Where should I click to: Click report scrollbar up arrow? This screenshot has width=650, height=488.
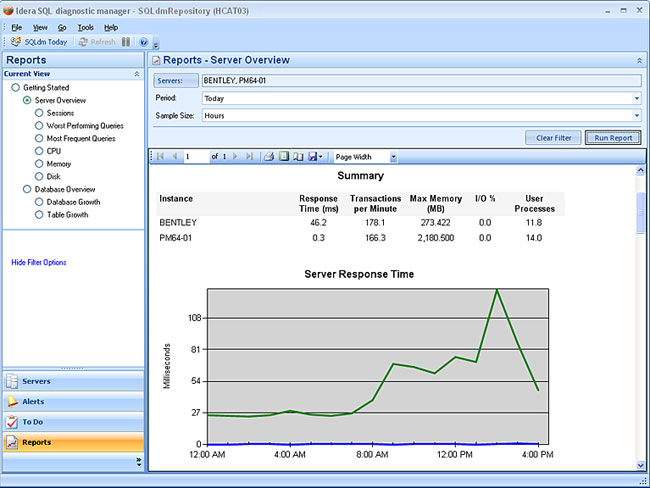[x=640, y=170]
